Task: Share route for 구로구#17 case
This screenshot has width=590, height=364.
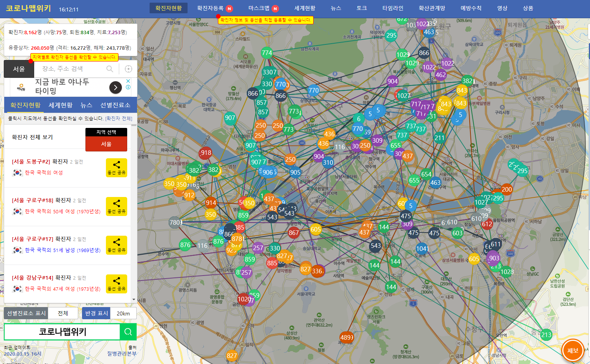Action: [x=117, y=245]
